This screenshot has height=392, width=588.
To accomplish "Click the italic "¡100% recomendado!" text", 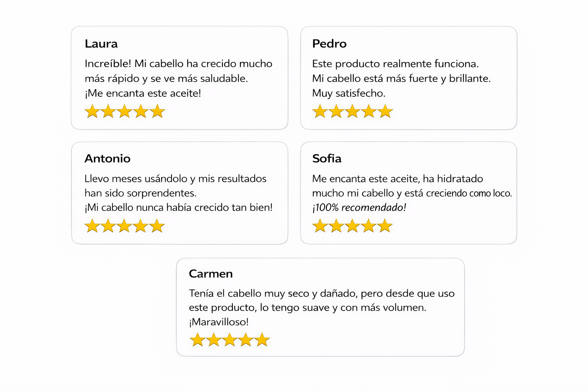I will (x=359, y=207).
